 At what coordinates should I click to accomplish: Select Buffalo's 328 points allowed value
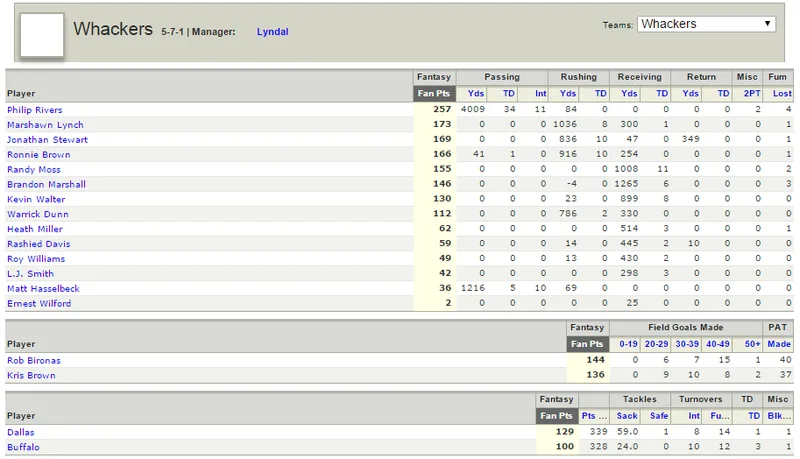pos(598,446)
